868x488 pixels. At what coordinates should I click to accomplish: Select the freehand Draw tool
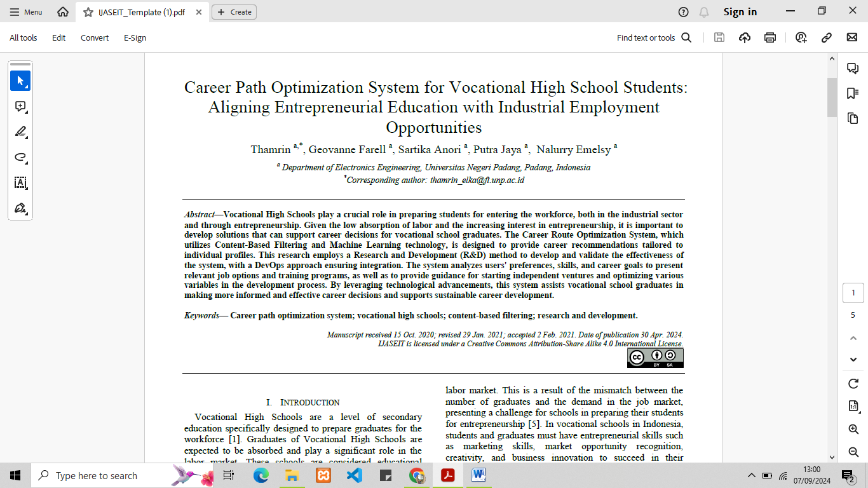point(20,158)
